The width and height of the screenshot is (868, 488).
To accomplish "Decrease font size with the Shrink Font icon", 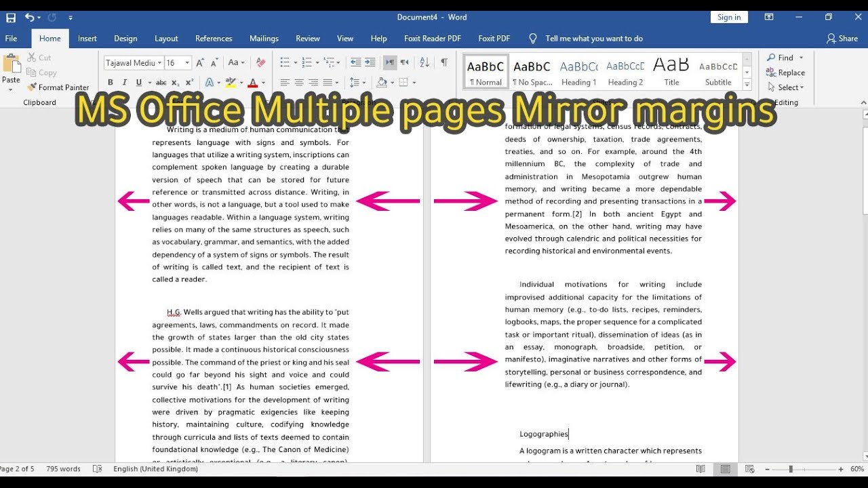I will click(x=214, y=62).
